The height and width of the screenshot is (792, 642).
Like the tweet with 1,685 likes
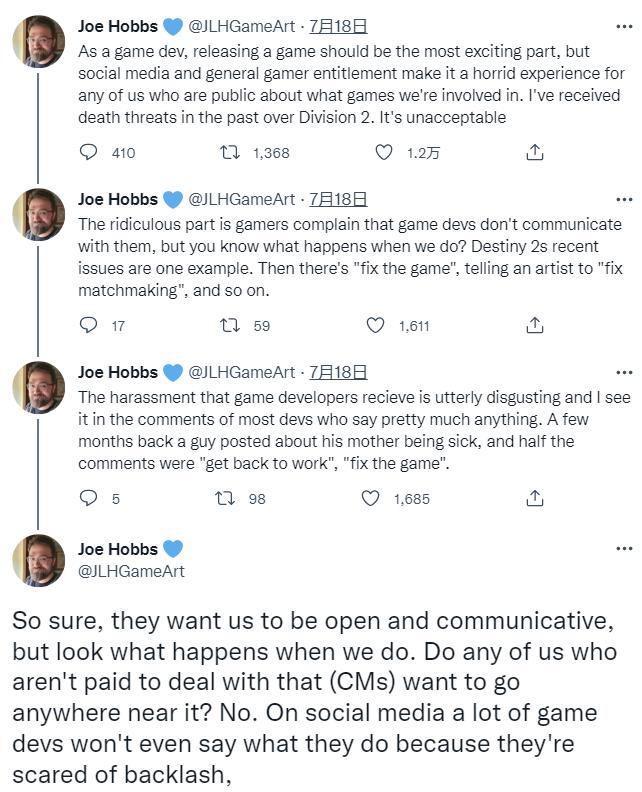371,498
